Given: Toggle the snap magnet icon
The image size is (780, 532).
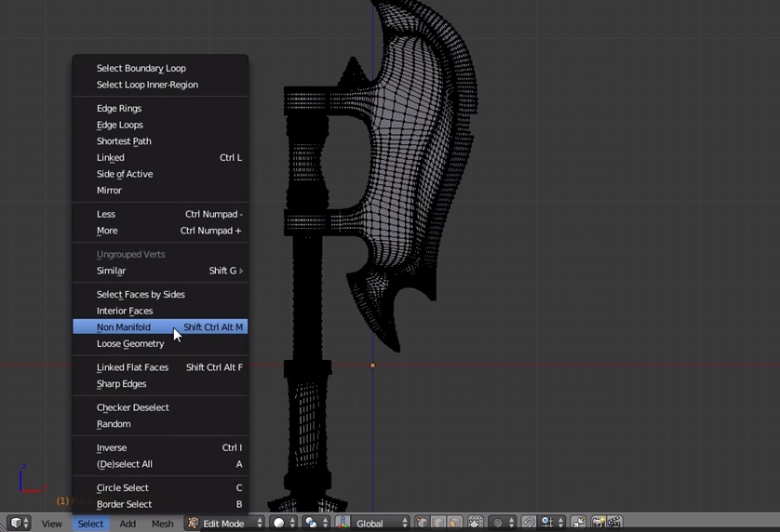Looking at the screenshot, I should point(529,523).
